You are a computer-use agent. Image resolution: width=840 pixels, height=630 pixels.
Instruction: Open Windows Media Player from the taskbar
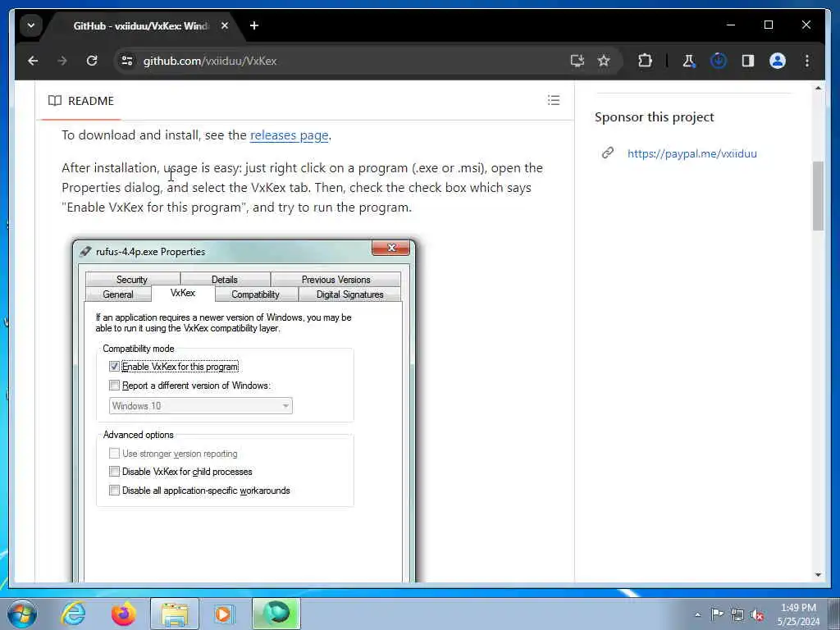224,614
